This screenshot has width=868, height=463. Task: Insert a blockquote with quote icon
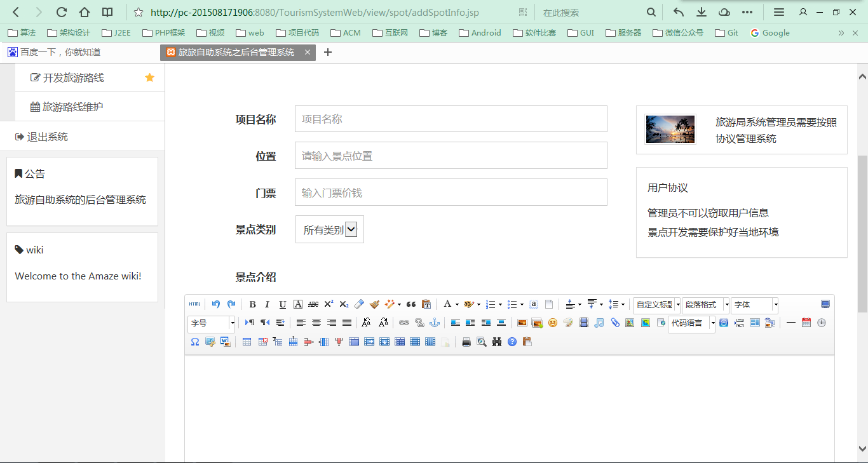pyautogui.click(x=411, y=304)
